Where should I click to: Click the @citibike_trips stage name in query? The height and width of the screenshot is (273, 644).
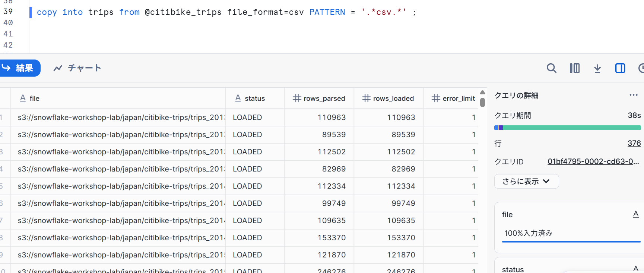pyautogui.click(x=183, y=12)
